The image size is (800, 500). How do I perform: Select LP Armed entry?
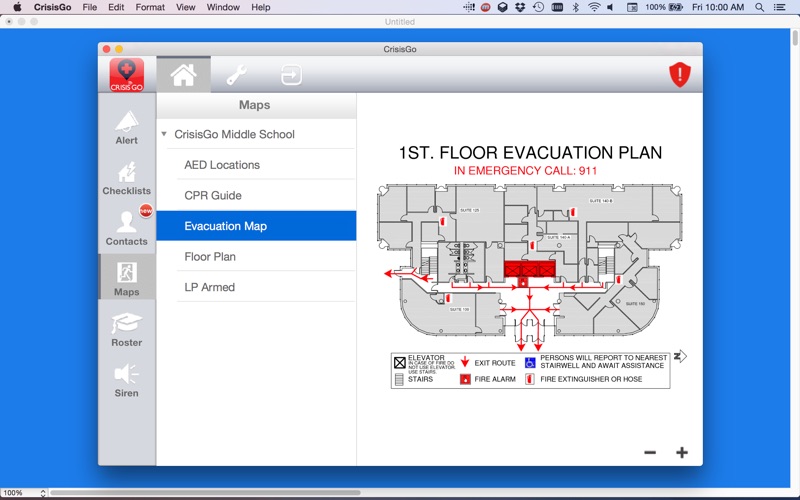coord(256,287)
